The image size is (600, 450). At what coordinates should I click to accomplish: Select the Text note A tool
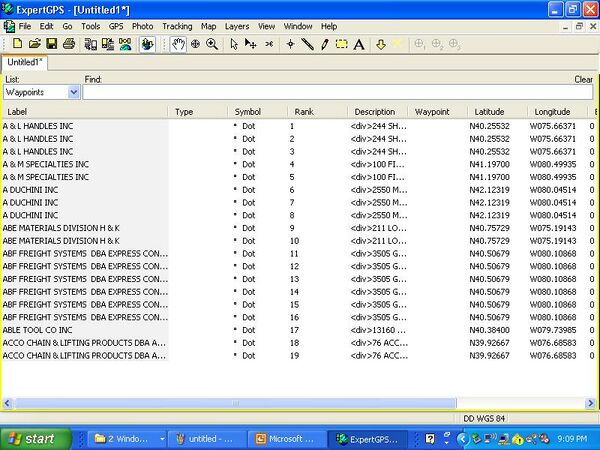click(359, 45)
